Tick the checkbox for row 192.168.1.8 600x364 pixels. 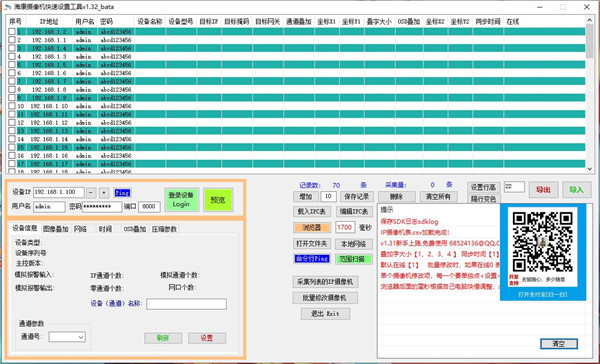[x=12, y=89]
